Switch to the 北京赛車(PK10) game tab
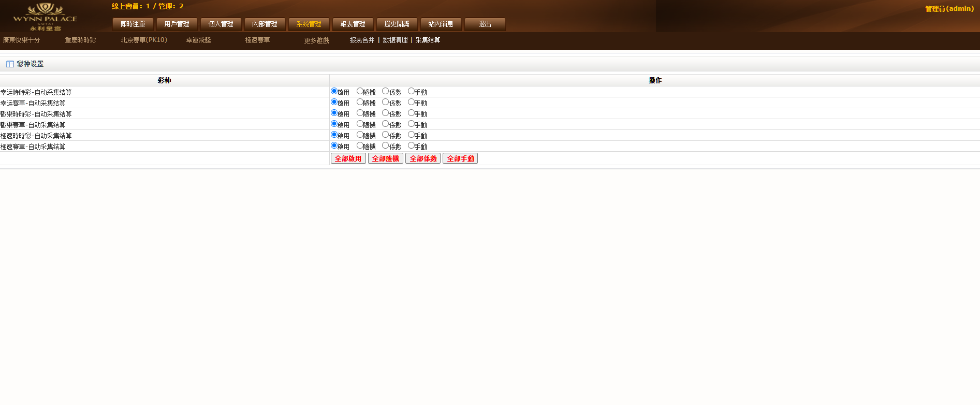The image size is (980, 405). [x=144, y=40]
